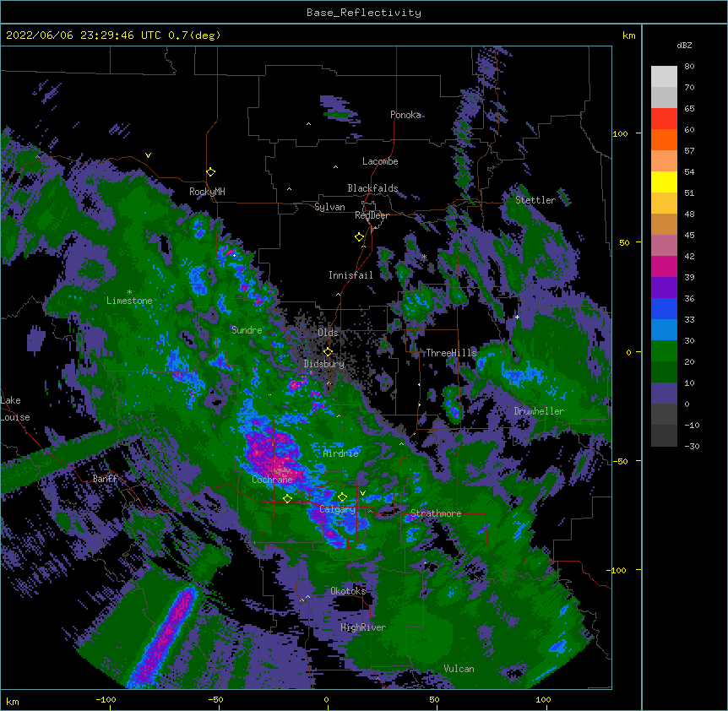This screenshot has height=711, width=728.
Task: Click the Sylvan label
Action: pos(329,207)
